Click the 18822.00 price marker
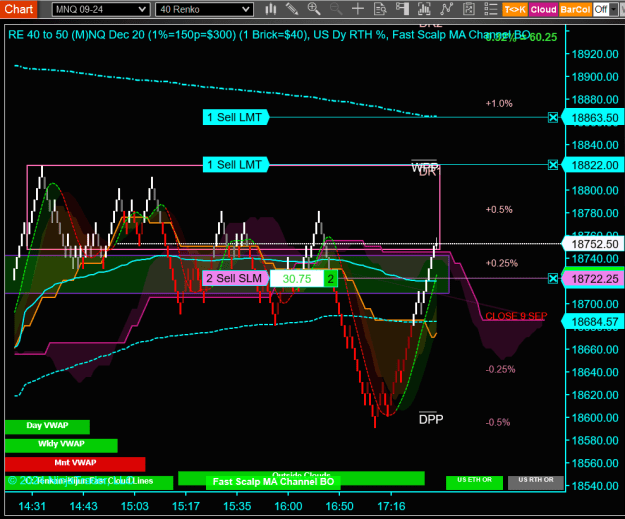The image size is (625, 519). pyautogui.click(x=593, y=165)
